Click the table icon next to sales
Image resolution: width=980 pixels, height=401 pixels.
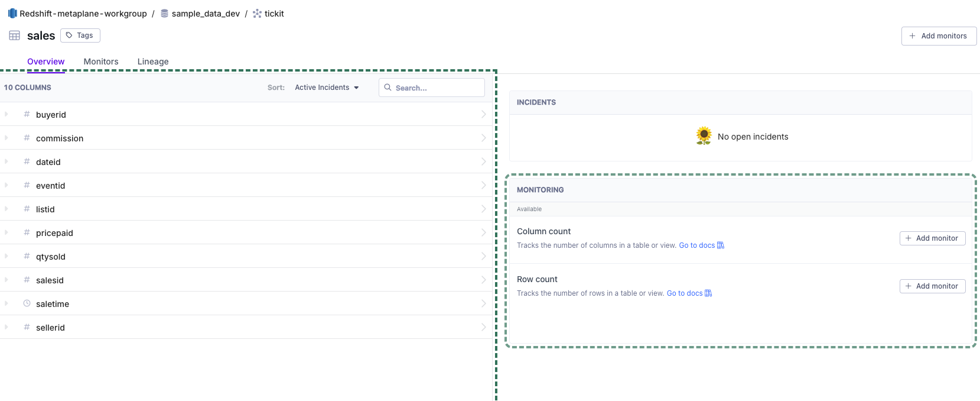point(15,35)
